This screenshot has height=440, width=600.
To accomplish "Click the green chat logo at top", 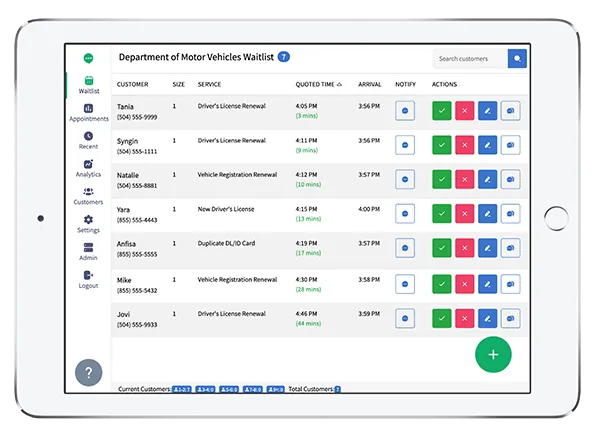I will click(88, 58).
